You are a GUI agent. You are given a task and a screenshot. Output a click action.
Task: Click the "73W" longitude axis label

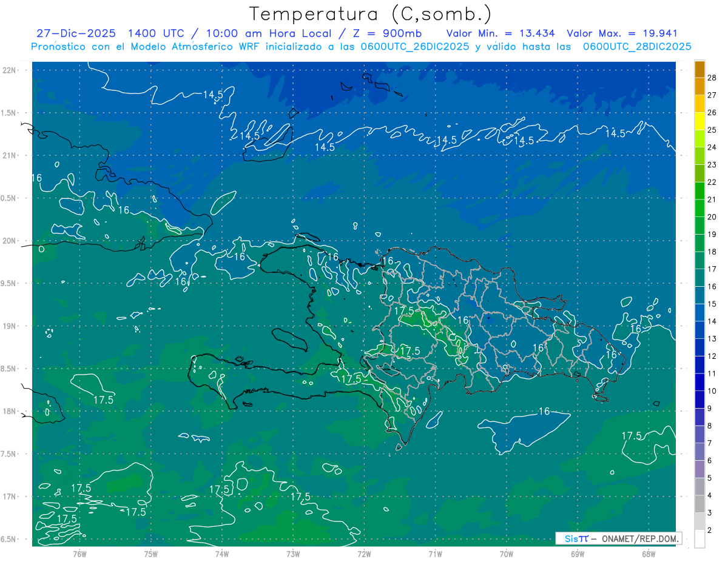pos(293,554)
